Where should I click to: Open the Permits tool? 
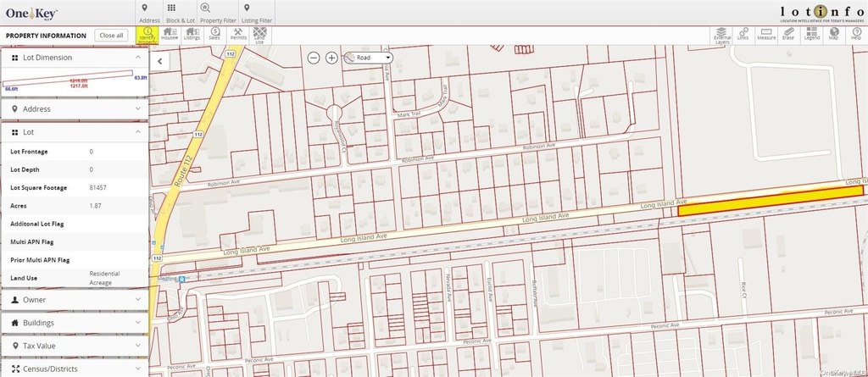(x=238, y=35)
